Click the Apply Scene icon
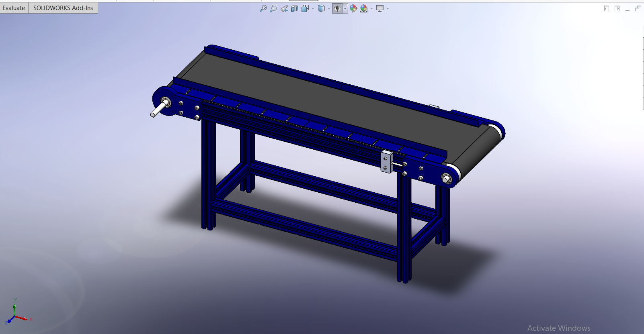Screen dimensions: 644x334 [x=364, y=8]
